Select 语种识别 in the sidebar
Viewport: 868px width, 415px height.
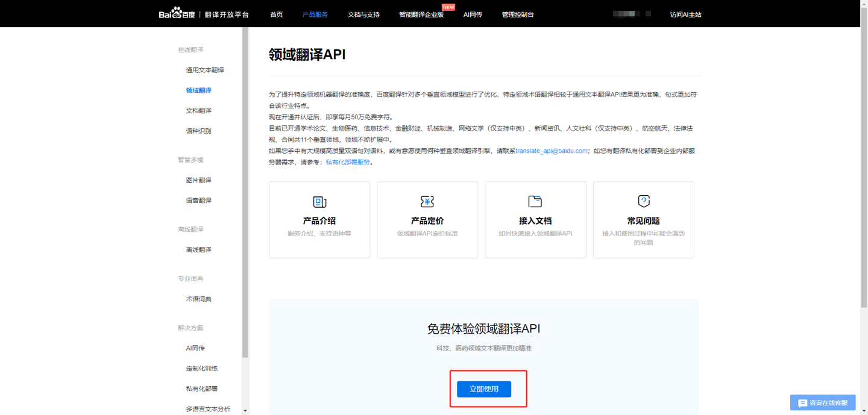[198, 131]
